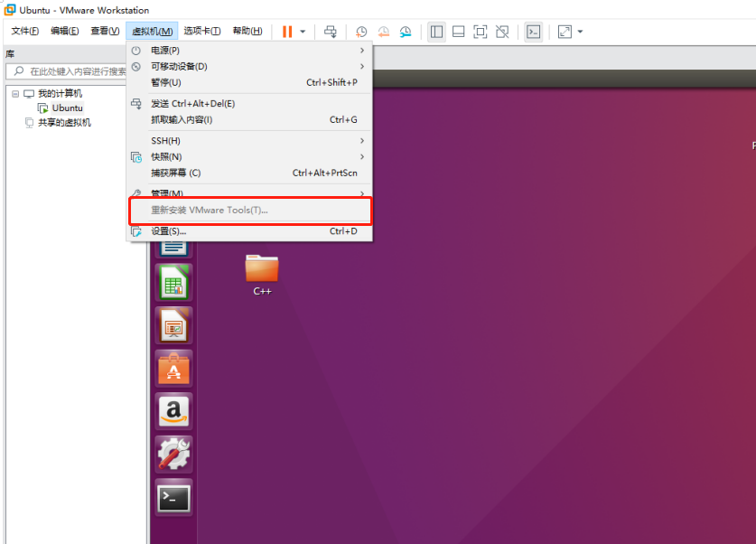Screen dimensions: 756x544
Task: Expand the 电源(P) submenu
Action: (x=249, y=51)
